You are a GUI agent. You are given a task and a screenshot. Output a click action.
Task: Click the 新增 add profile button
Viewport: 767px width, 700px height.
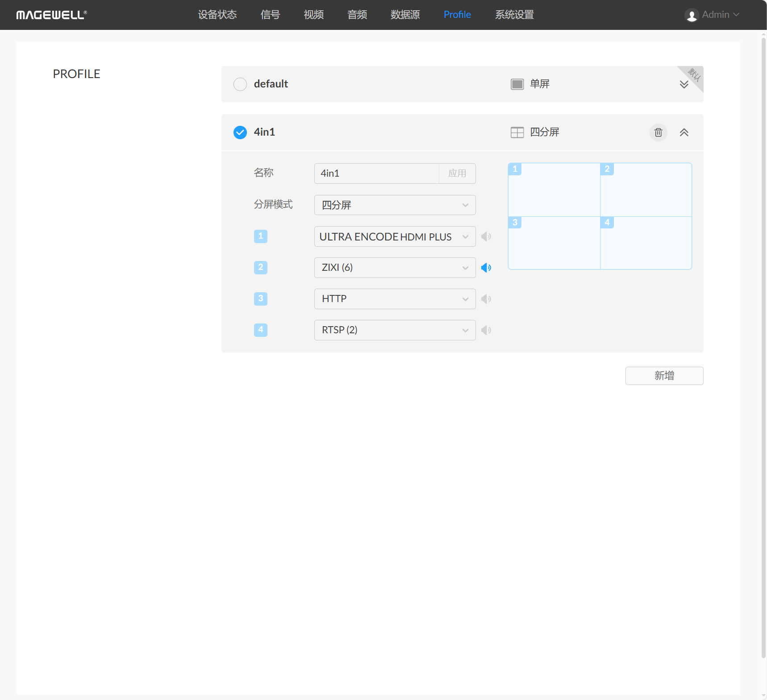pos(664,376)
